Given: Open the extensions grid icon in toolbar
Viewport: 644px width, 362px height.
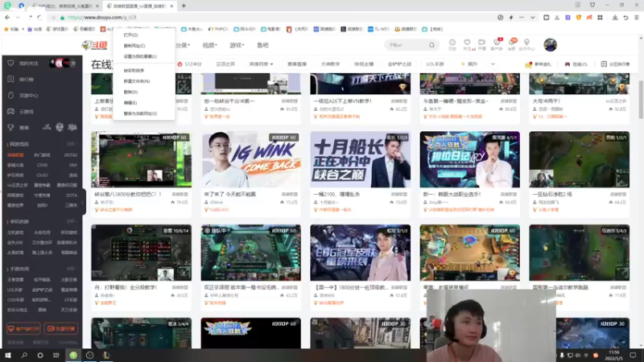Looking at the screenshot, I should (x=600, y=18).
